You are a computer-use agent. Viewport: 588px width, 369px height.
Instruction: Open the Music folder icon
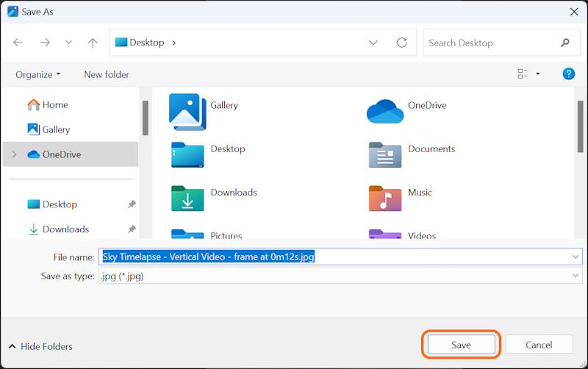(385, 197)
